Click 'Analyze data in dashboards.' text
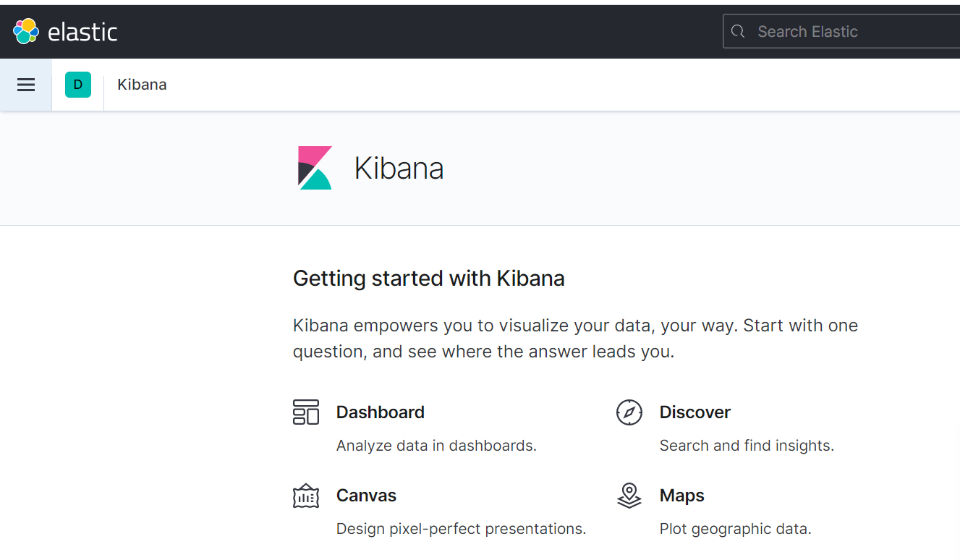The width and height of the screenshot is (960, 560). (436, 446)
